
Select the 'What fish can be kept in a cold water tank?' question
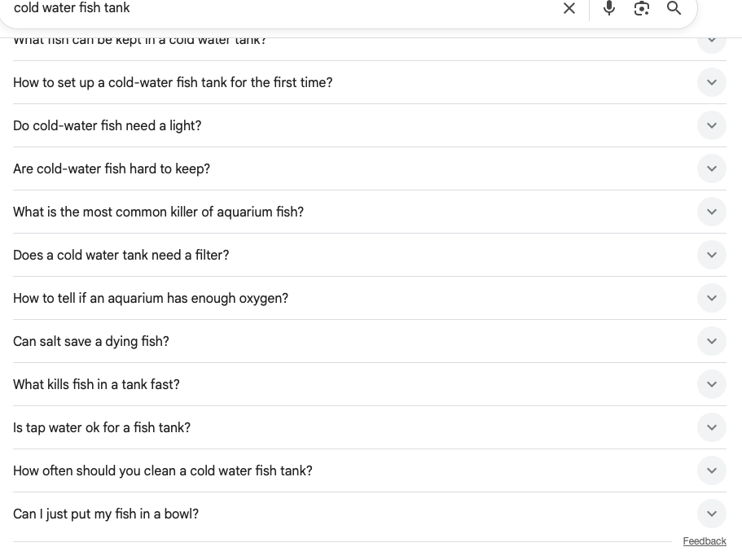click(x=139, y=39)
